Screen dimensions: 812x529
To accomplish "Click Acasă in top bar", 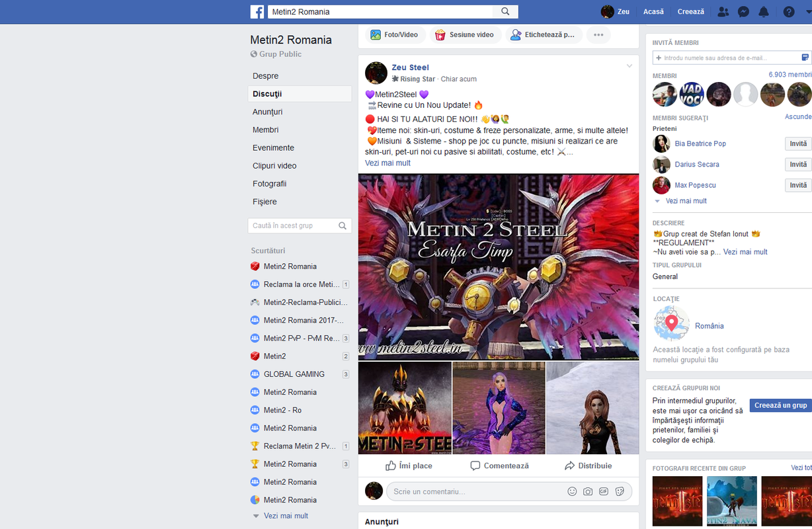I will (653, 12).
